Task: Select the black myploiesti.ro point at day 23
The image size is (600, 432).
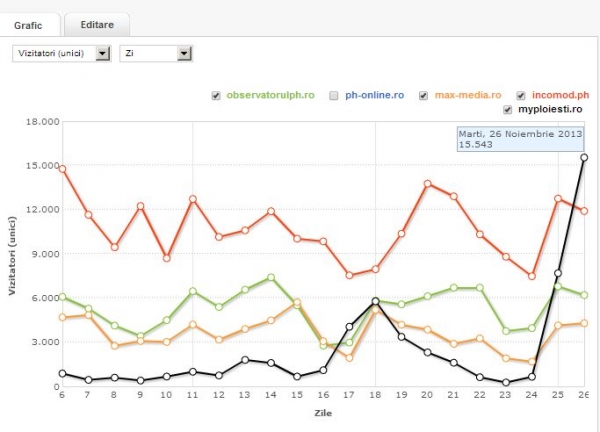Action: 506,382
